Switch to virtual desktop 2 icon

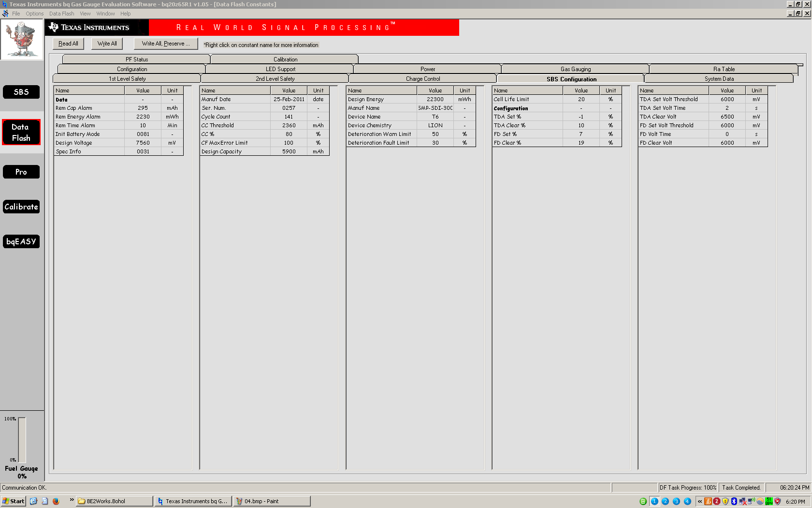(x=665, y=501)
